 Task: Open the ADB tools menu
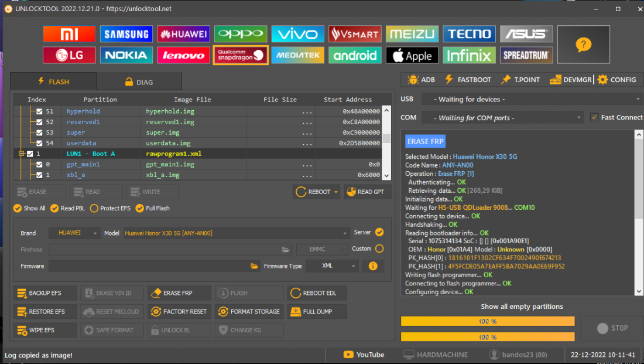pos(421,80)
